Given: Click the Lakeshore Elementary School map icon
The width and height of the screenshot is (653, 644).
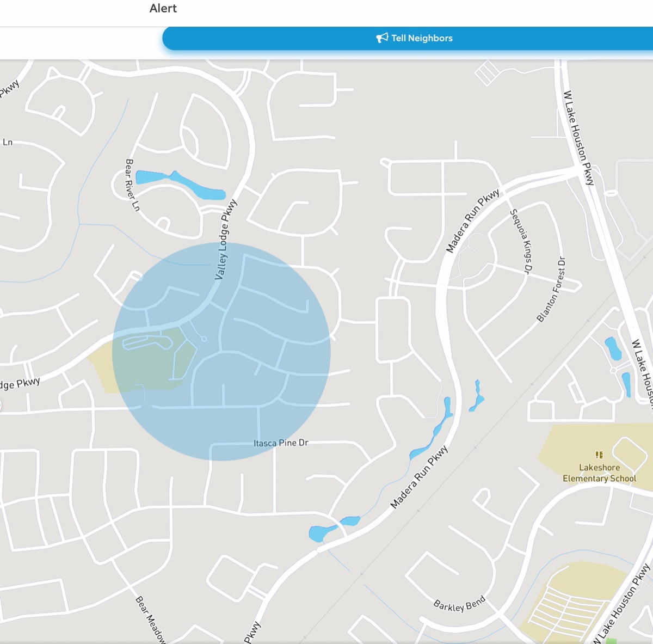Looking at the screenshot, I should [x=599, y=455].
